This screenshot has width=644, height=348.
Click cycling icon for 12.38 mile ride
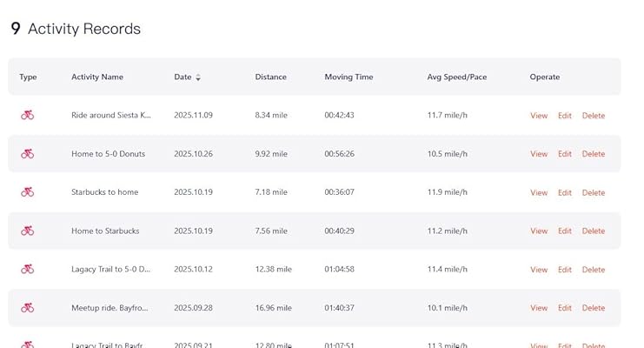(x=28, y=270)
